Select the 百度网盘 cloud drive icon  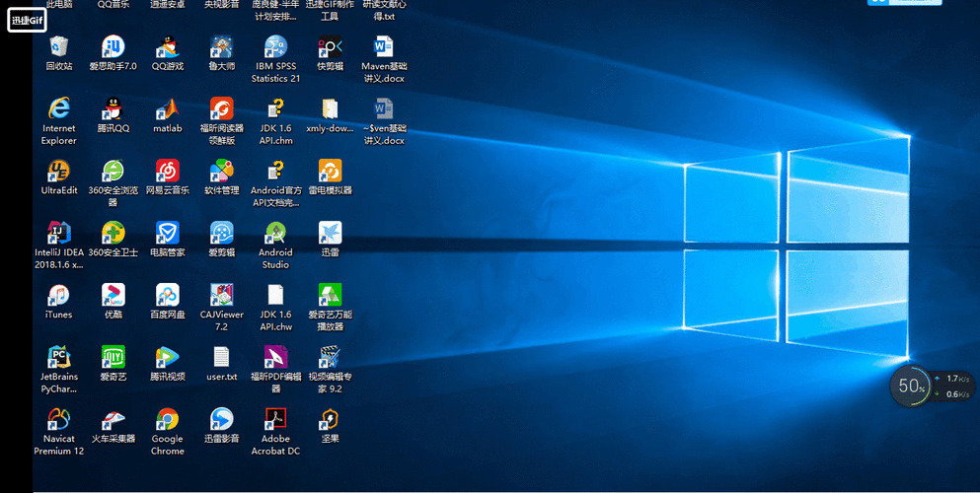(x=168, y=295)
